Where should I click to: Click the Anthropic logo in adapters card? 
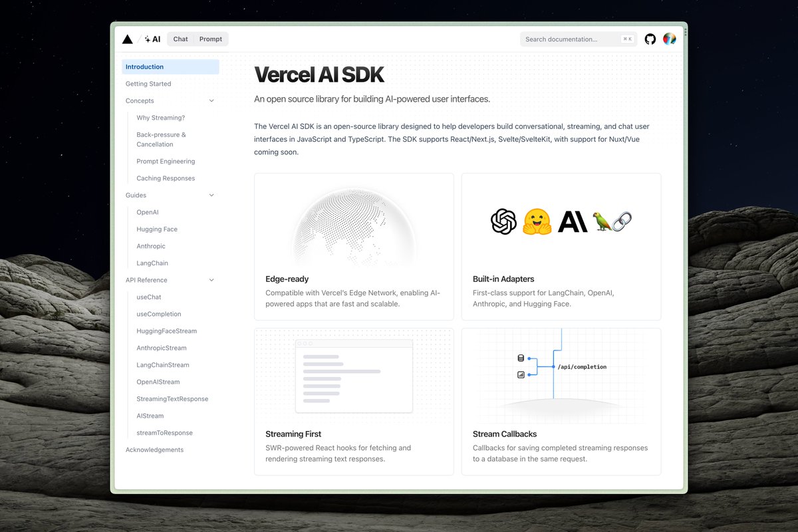[573, 221]
